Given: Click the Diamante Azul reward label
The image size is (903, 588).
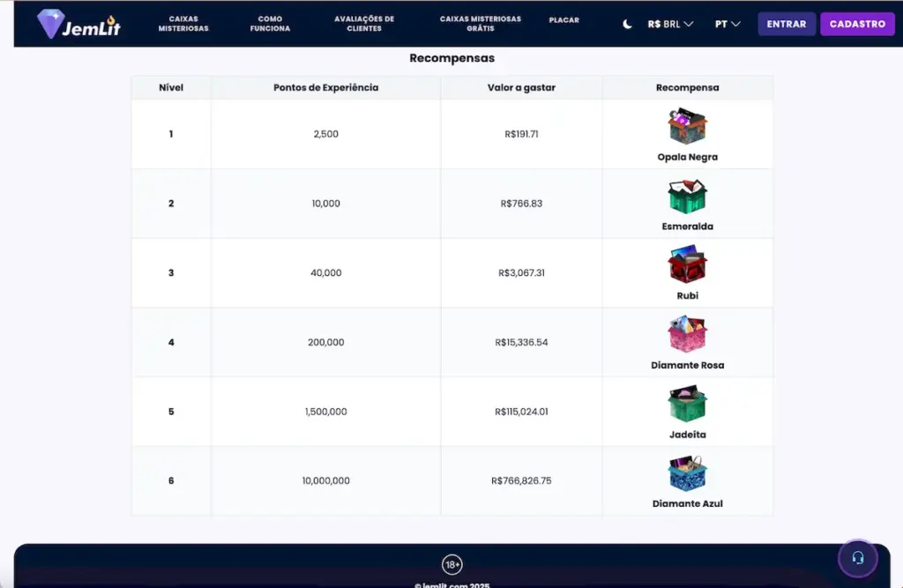Looking at the screenshot, I should pos(687,503).
